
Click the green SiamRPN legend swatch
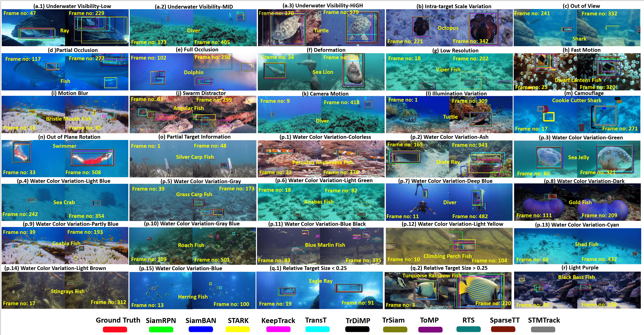click(x=161, y=329)
